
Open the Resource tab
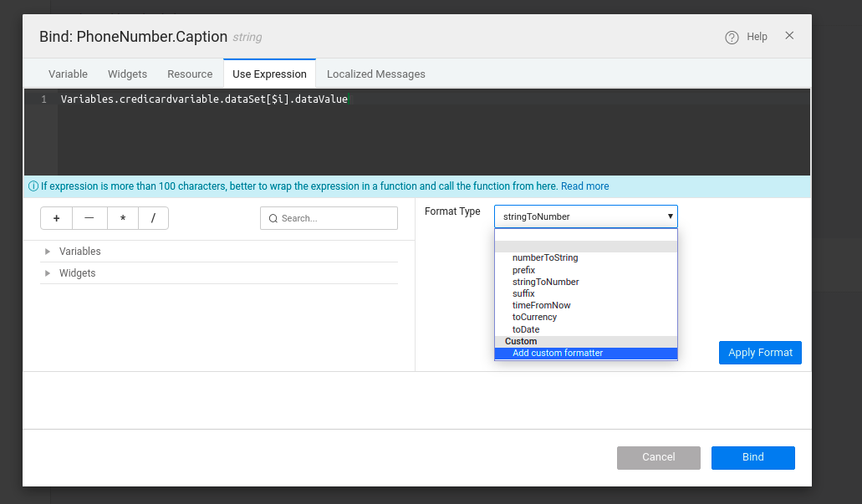[x=189, y=74]
